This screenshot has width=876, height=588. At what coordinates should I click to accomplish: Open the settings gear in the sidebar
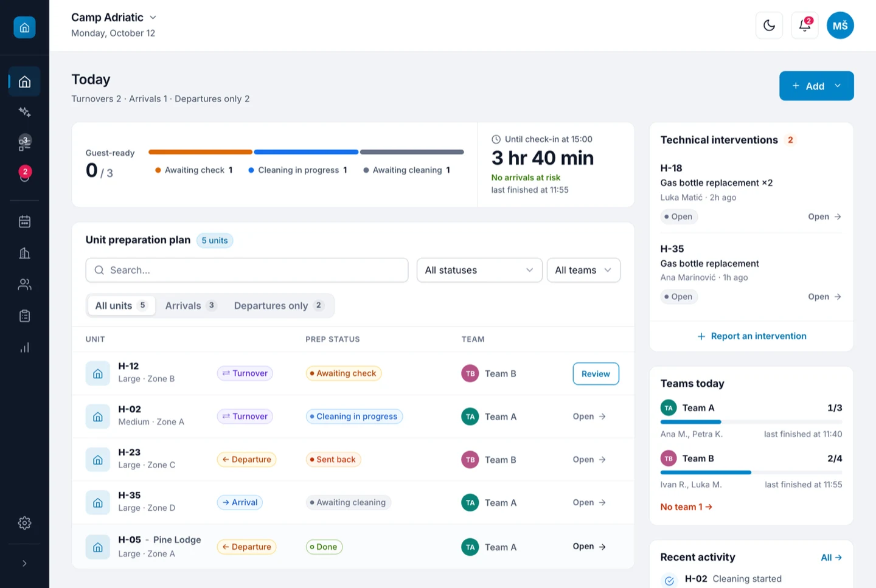click(24, 523)
